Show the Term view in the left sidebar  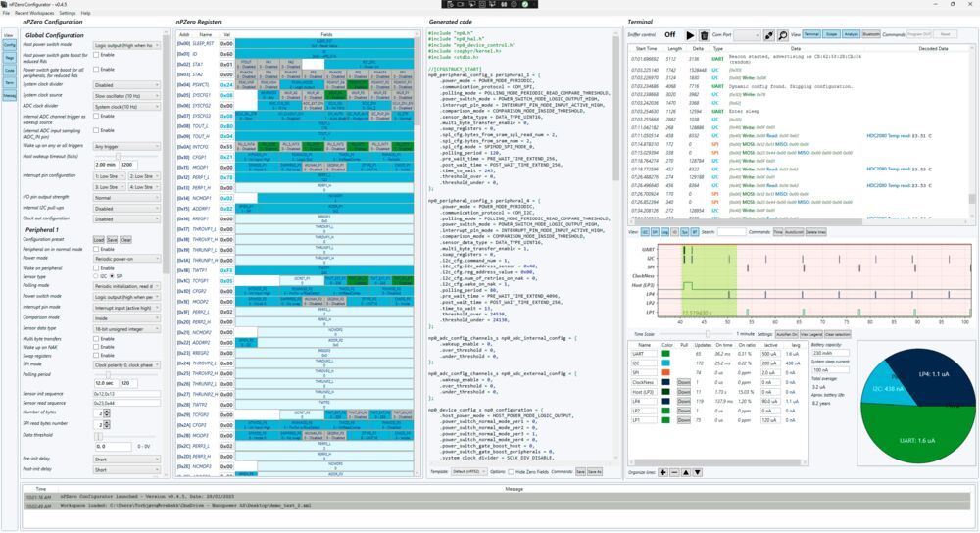pos(10,83)
